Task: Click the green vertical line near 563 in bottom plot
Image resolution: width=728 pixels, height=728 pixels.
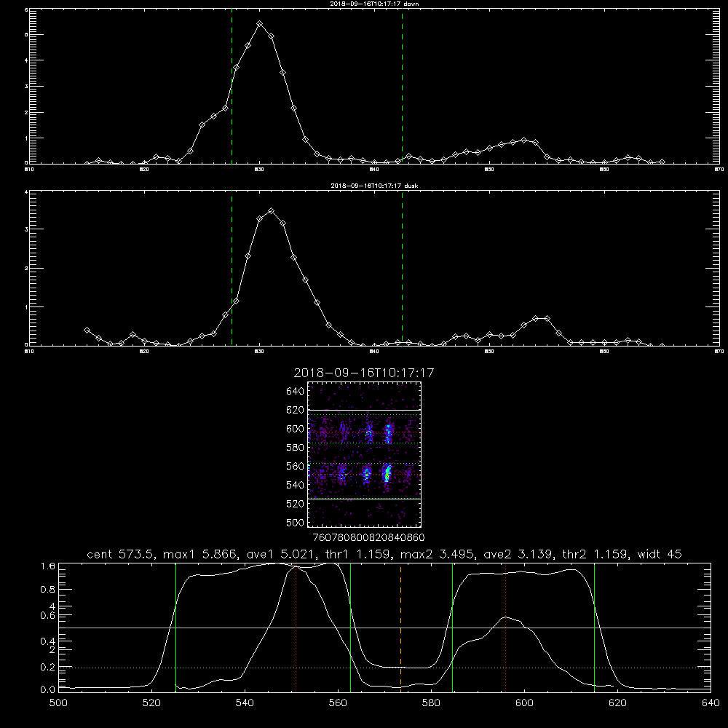Action: point(351,628)
